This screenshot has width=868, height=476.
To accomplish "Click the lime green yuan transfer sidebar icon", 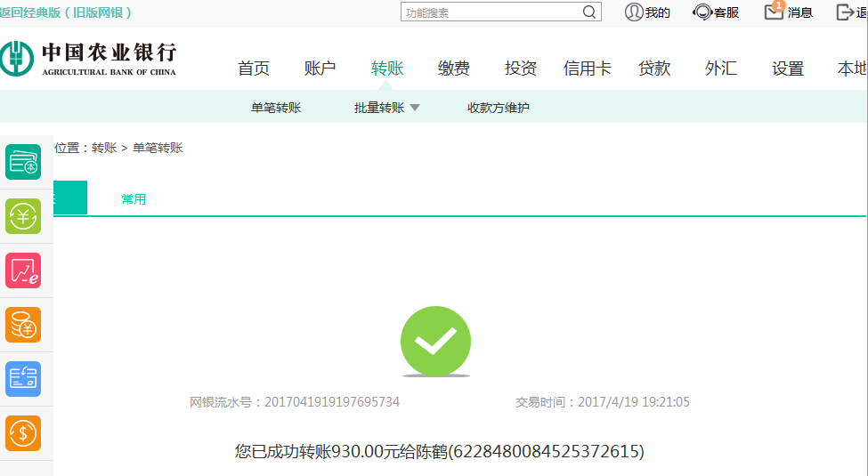I will [x=23, y=216].
